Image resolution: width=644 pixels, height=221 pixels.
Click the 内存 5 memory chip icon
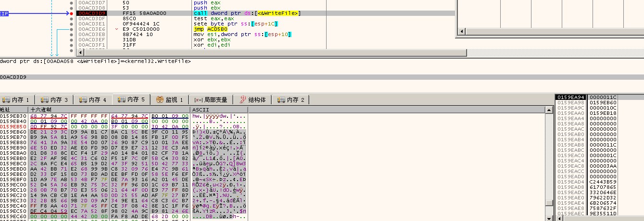tap(121, 100)
